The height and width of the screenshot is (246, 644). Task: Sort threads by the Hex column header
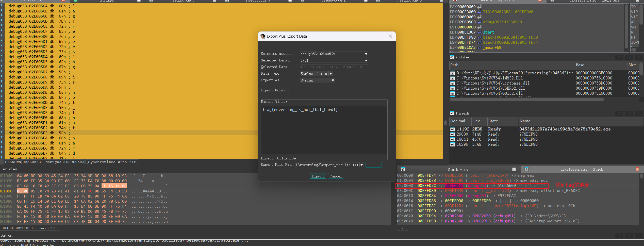point(479,121)
